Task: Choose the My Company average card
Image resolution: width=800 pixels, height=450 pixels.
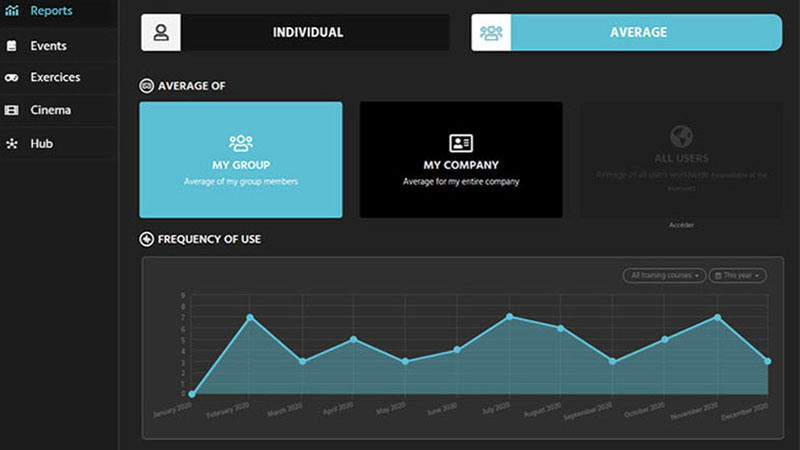Action: (461, 160)
